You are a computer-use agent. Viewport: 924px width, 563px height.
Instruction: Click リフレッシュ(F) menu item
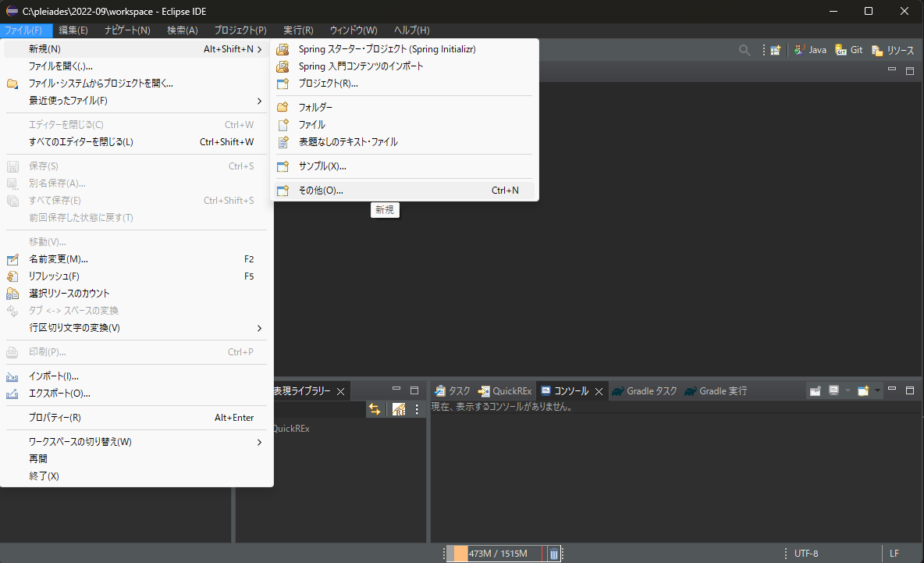tap(137, 276)
